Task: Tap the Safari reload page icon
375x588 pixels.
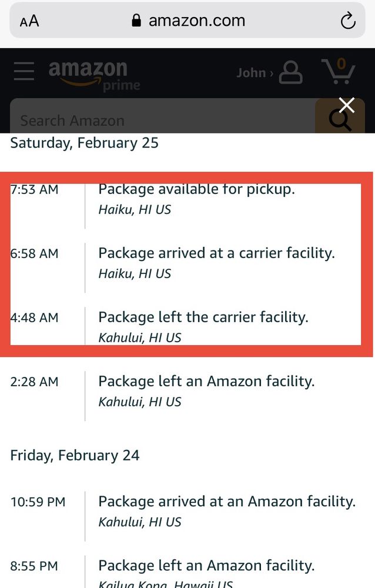Action: [x=348, y=22]
